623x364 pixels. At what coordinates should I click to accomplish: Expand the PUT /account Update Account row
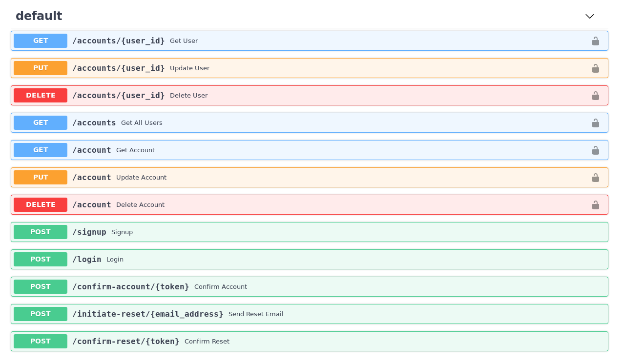click(293, 178)
